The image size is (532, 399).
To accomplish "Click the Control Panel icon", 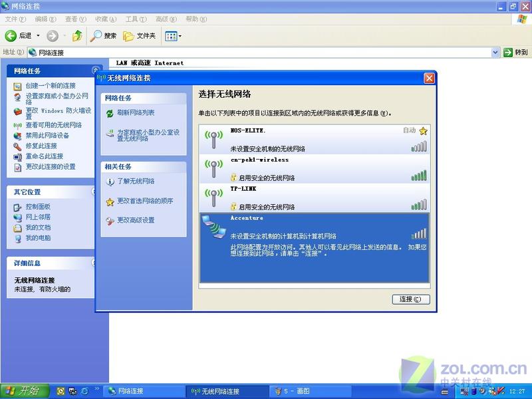I will point(17,207).
